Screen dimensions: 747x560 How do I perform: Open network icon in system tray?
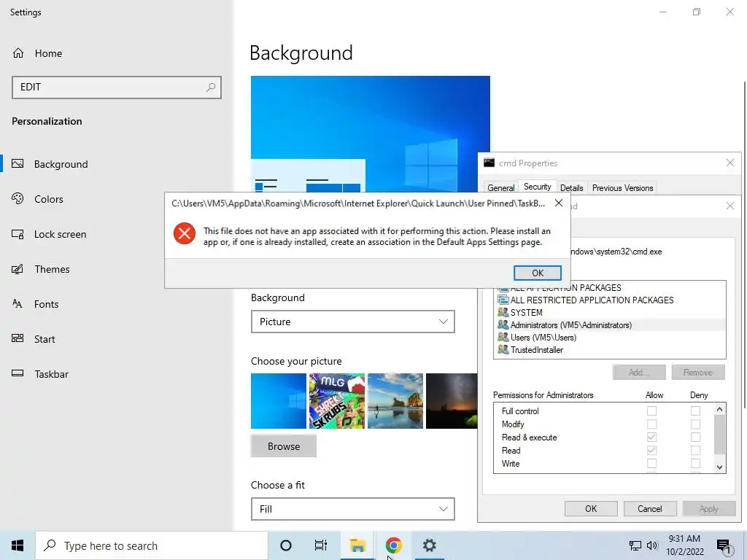click(x=635, y=545)
